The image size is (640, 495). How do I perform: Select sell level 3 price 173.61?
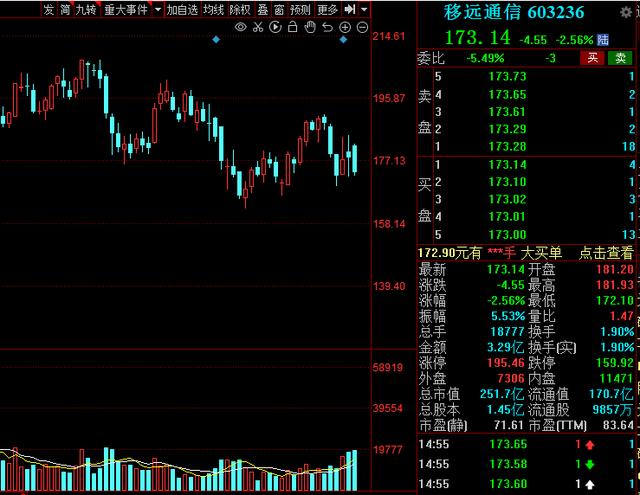(507, 112)
